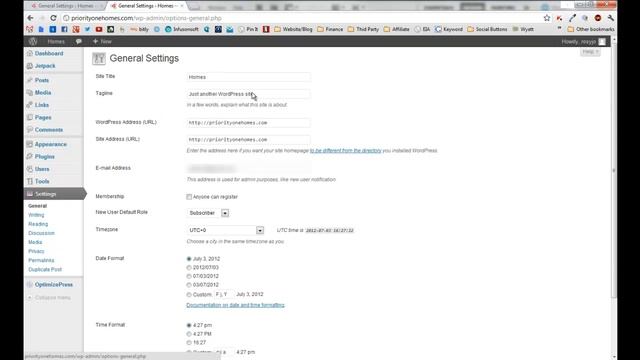Viewport: 640px width, 360px height.
Task: Click the browser back arrow
Action: (x=30, y=18)
